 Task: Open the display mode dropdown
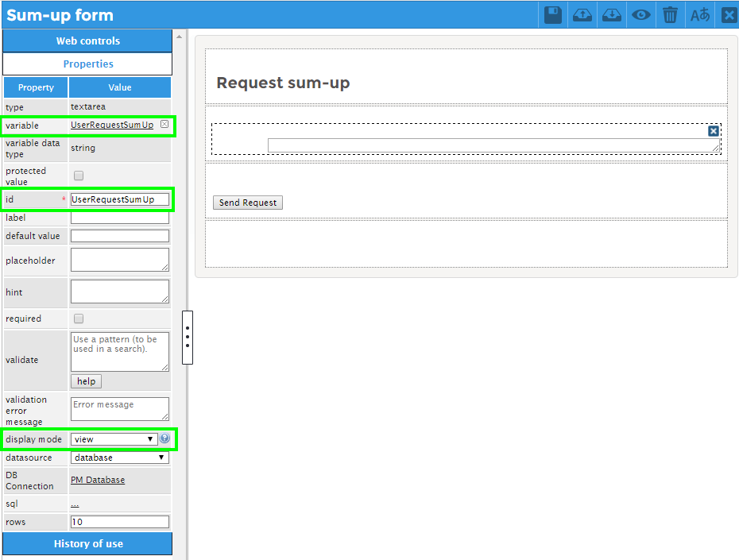coord(114,438)
